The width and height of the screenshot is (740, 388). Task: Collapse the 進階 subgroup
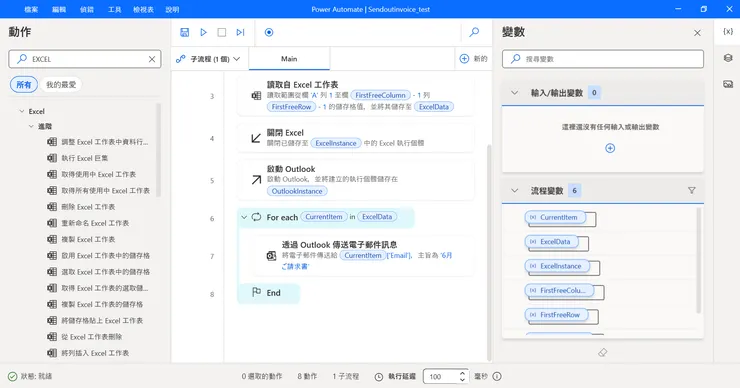coord(31,127)
